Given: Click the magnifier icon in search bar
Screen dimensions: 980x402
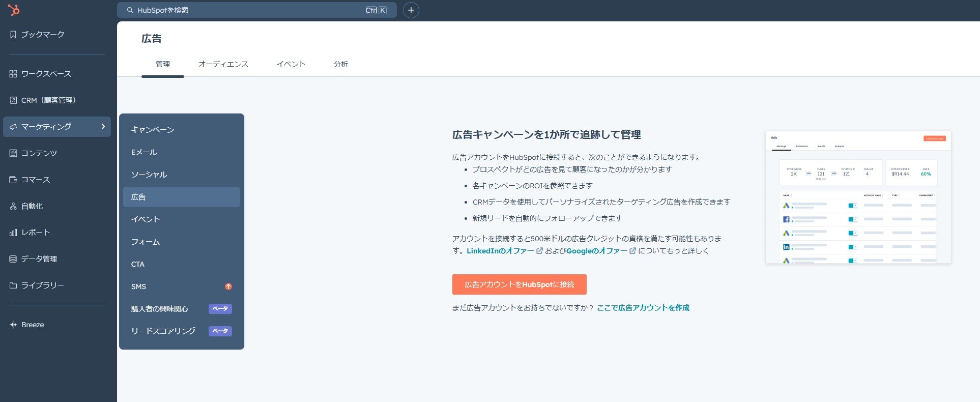Looking at the screenshot, I should click(130, 10).
